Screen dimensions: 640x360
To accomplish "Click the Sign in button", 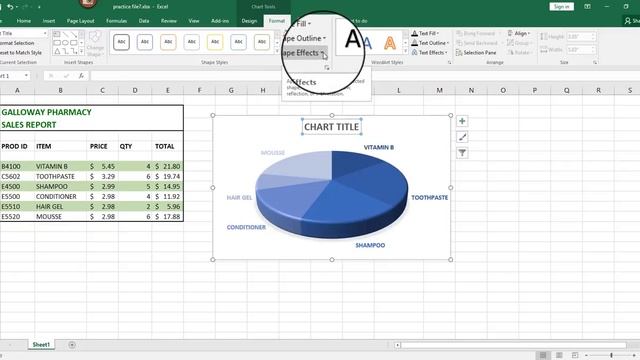I will click(x=561, y=7).
